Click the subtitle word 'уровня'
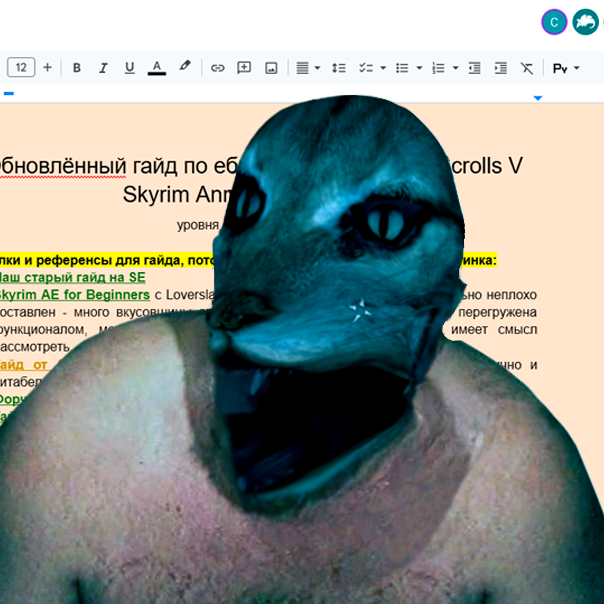The height and width of the screenshot is (604, 604). pyautogui.click(x=198, y=225)
